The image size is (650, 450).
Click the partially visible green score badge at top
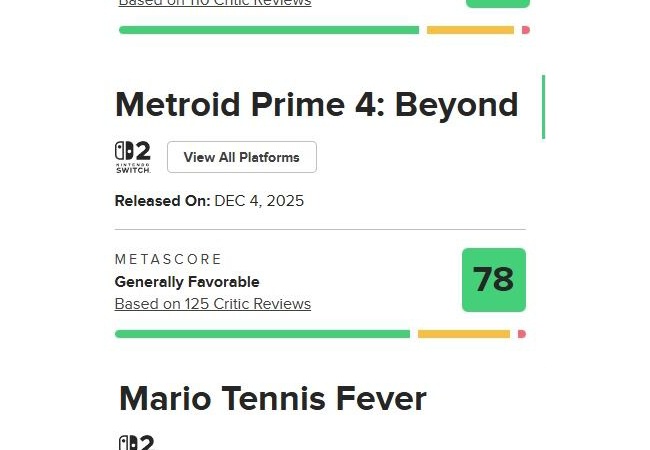pos(497,3)
